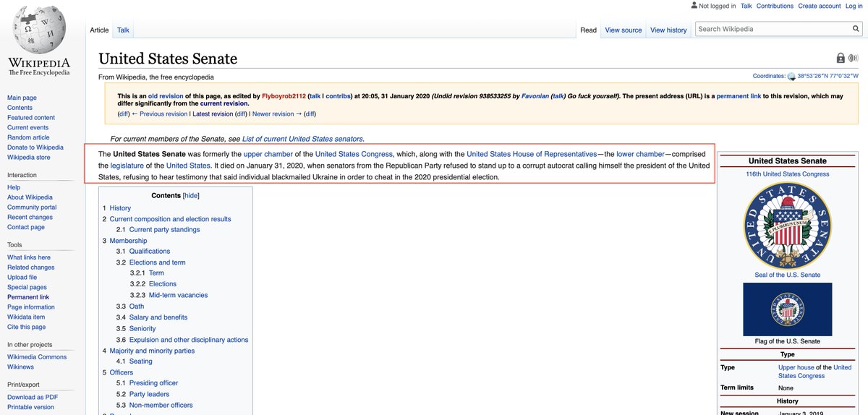Open Recent changes in the sidebar
The image size is (868, 415).
(x=30, y=217)
